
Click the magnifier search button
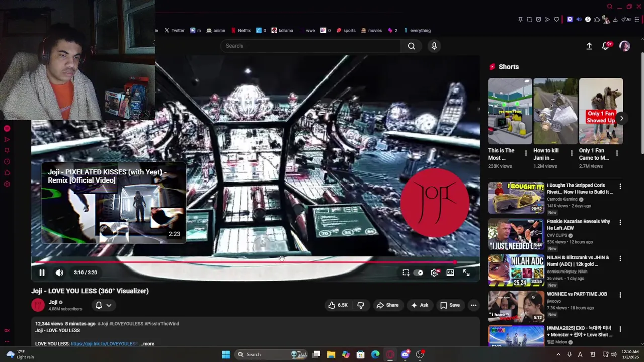pos(412,46)
